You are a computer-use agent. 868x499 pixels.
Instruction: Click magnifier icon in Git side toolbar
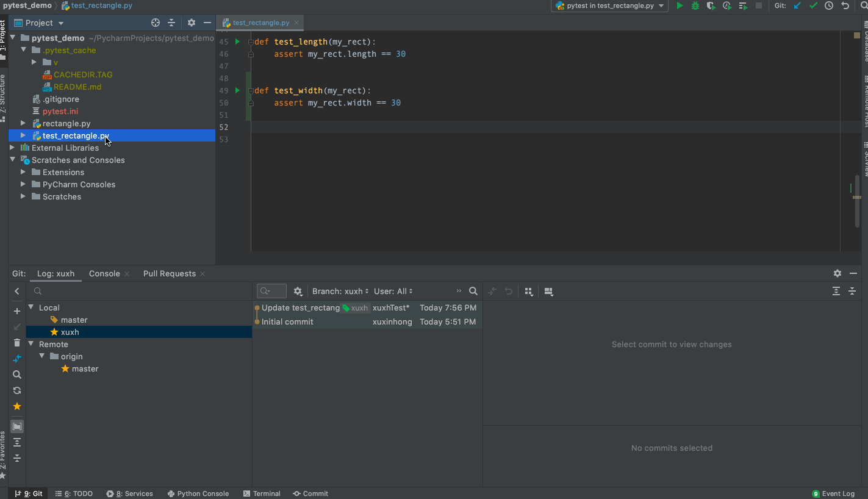coord(17,375)
